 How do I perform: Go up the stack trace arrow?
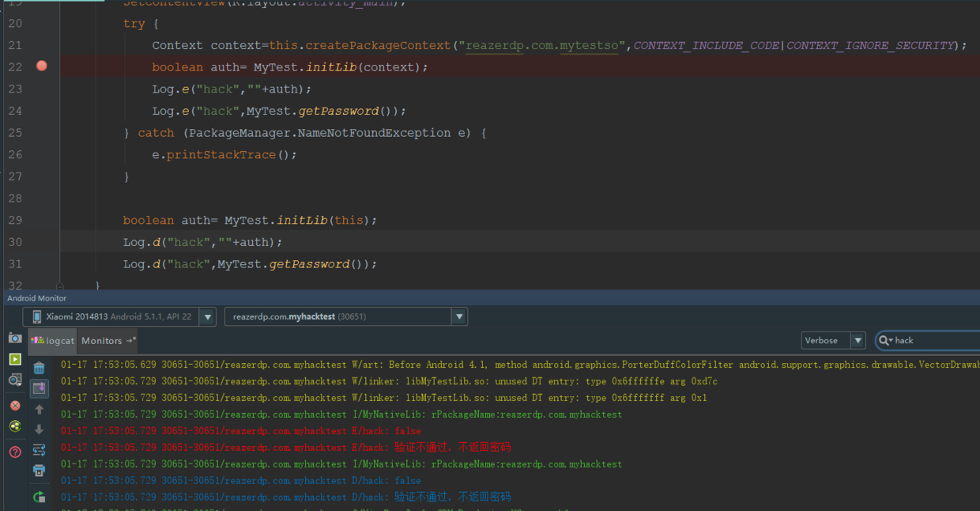pos(39,409)
